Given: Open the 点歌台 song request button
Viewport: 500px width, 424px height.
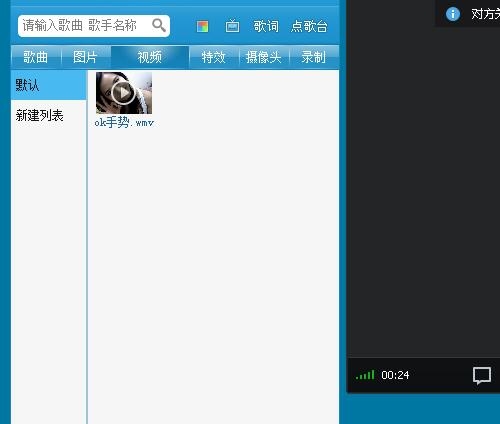Looking at the screenshot, I should pos(309,26).
